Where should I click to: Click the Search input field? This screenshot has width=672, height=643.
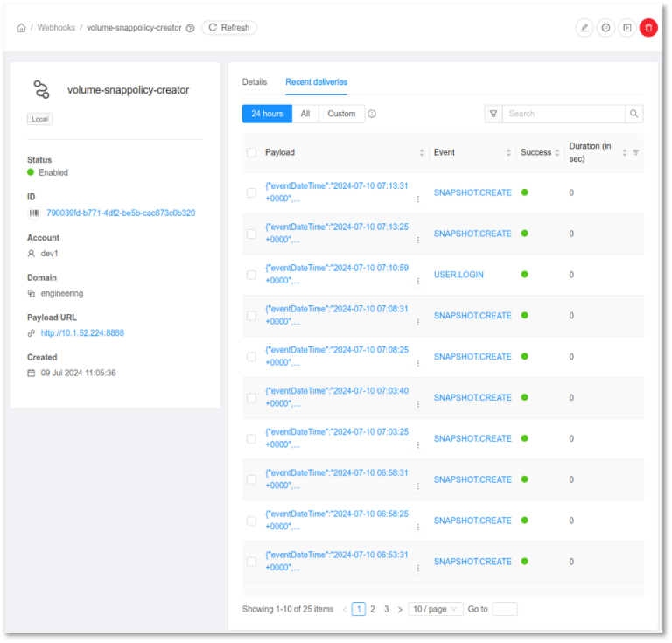click(x=563, y=114)
